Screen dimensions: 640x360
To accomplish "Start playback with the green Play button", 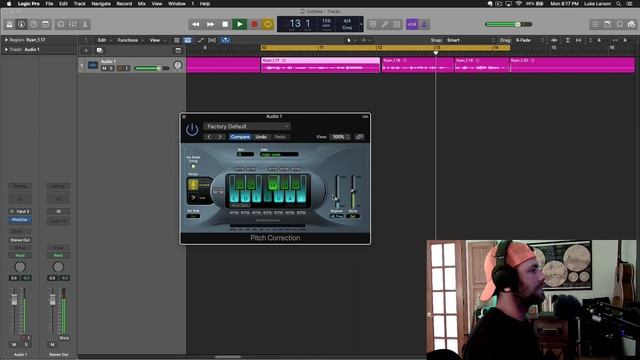I will point(240,24).
